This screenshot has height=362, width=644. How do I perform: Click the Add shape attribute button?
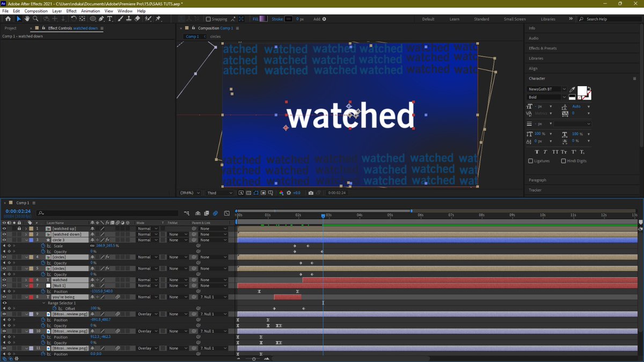click(x=324, y=19)
